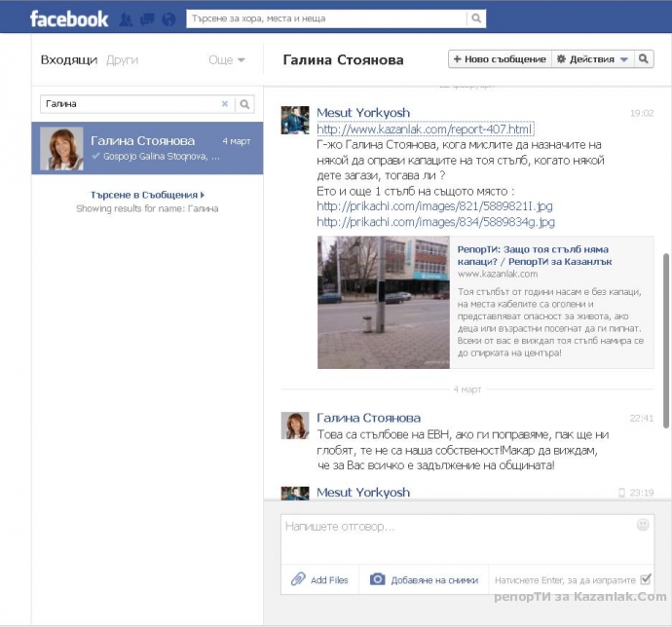
Task: Open the emoticon smiley picker
Action: click(x=643, y=525)
